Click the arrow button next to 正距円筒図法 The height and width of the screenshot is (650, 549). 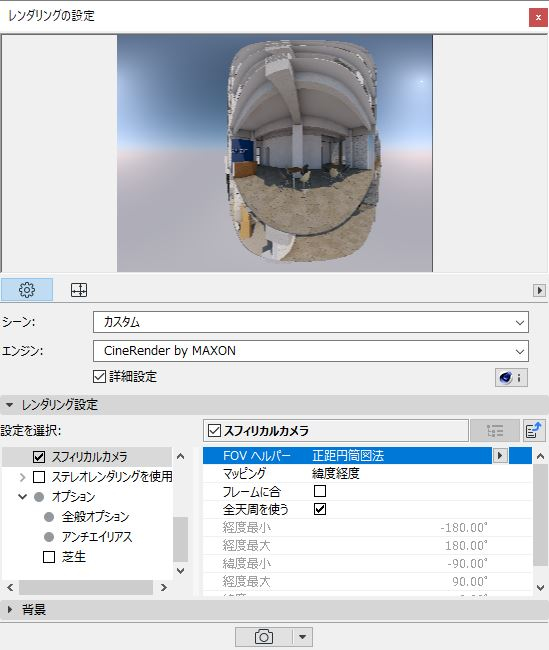pos(500,456)
